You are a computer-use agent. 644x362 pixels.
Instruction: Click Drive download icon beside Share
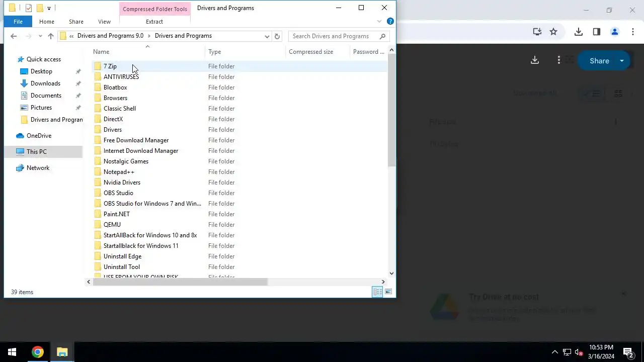(535, 60)
